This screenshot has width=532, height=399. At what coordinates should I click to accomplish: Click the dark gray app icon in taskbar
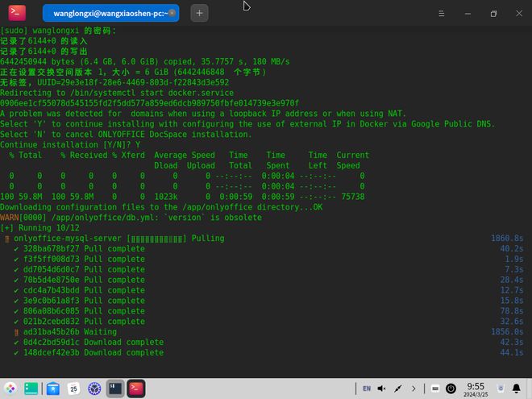click(x=115, y=389)
